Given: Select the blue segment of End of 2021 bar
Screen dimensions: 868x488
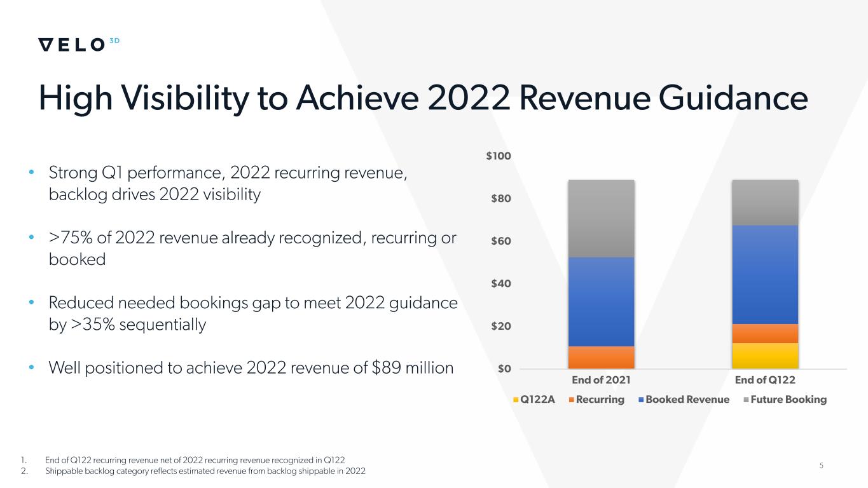Looking at the screenshot, I should (x=601, y=301).
